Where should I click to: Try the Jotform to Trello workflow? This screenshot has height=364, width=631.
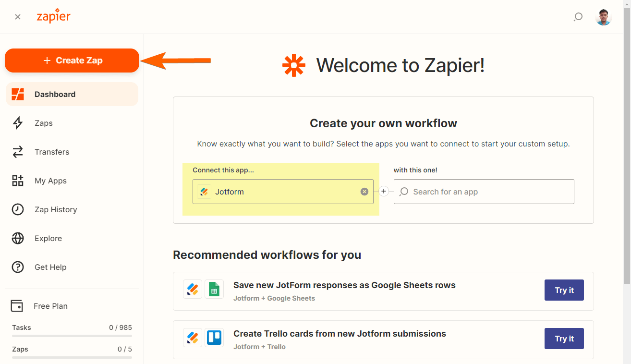click(564, 339)
